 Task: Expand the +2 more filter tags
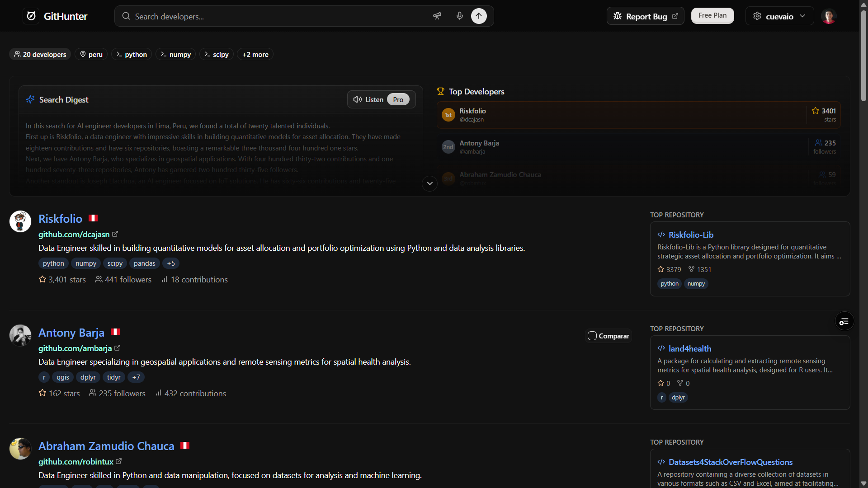tap(255, 54)
